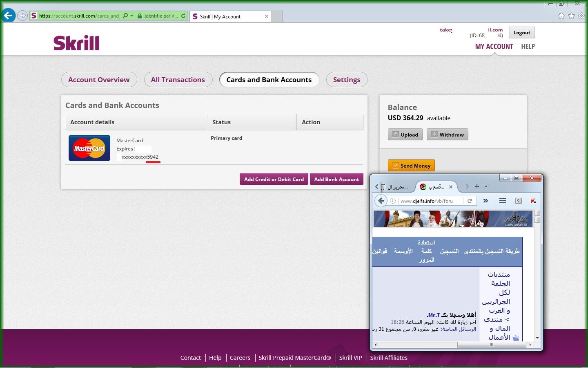Go back in Internet Explorer
This screenshot has height=368, width=588.
(x=8, y=16)
